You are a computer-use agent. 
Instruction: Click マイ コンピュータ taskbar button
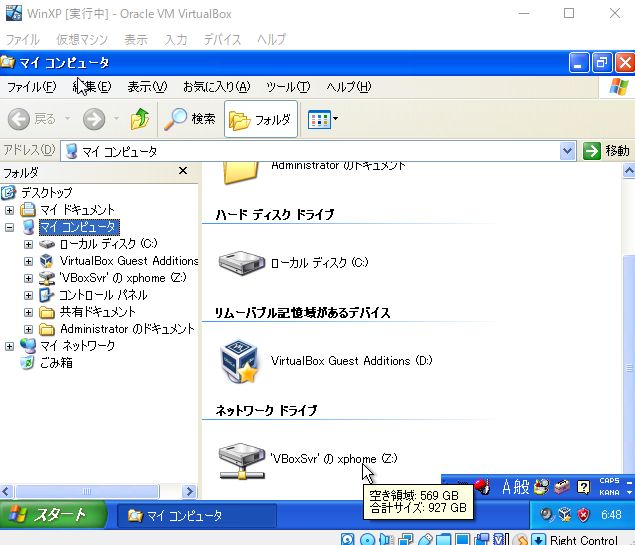tap(197, 515)
